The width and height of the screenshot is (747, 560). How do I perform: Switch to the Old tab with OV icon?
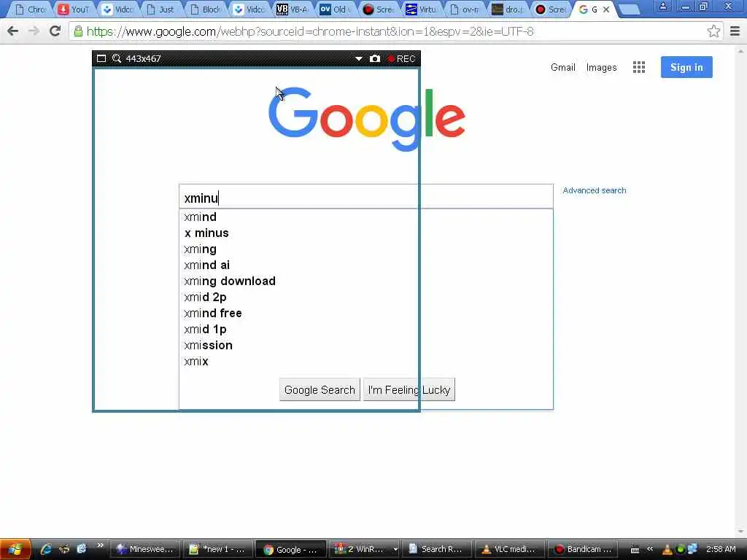[336, 9]
